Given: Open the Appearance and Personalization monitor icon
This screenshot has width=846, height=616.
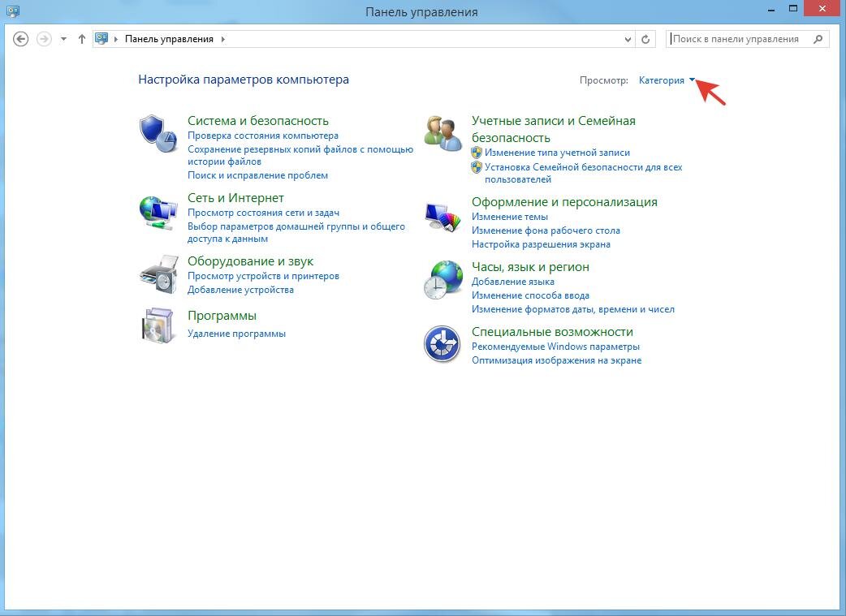Looking at the screenshot, I should click(443, 218).
